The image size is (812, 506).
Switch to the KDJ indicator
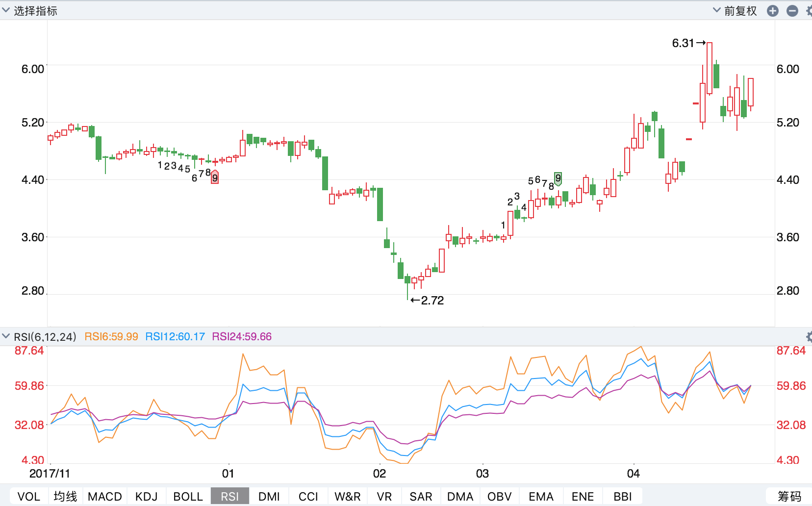click(146, 496)
